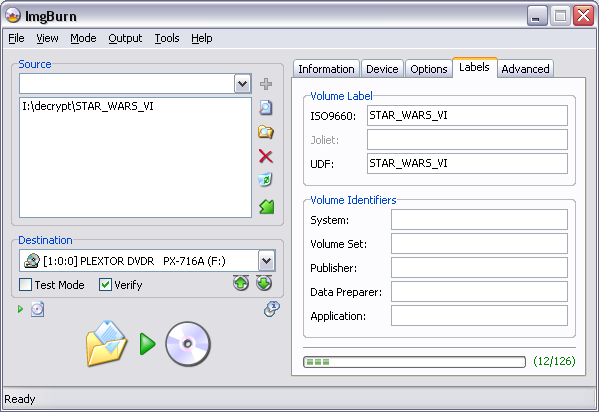Switch to the Options tab
Image resolution: width=599 pixels, height=412 pixels.
[x=429, y=69]
